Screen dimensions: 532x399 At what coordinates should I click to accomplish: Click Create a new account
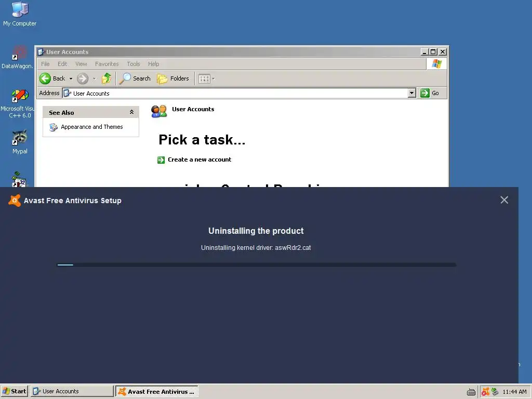click(199, 159)
